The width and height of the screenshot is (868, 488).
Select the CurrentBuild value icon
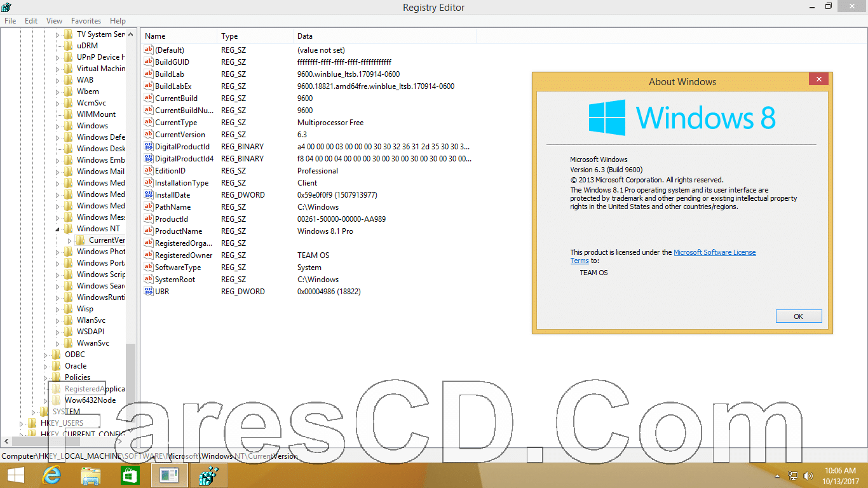pos(149,98)
